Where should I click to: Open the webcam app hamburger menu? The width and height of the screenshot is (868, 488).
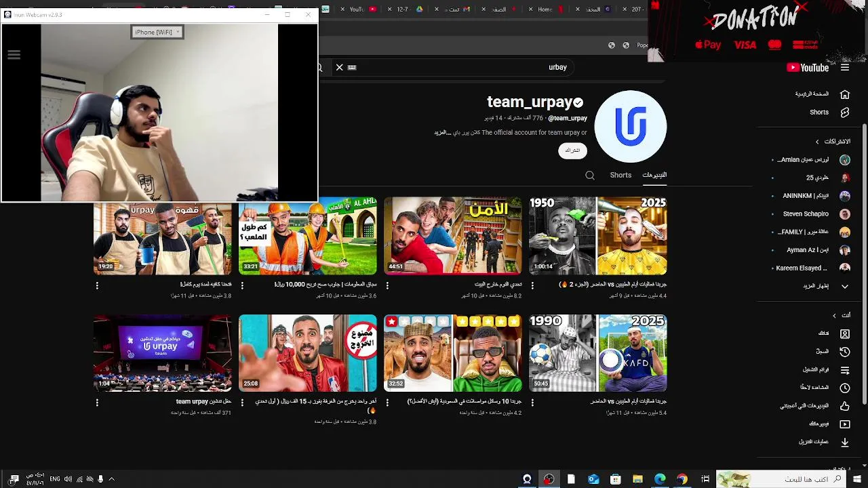[14, 55]
